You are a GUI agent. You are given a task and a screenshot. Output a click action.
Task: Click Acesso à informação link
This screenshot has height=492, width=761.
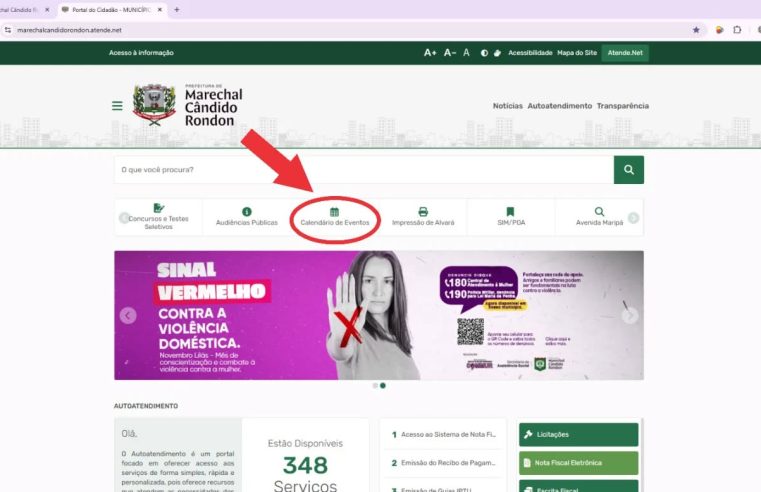pyautogui.click(x=141, y=53)
